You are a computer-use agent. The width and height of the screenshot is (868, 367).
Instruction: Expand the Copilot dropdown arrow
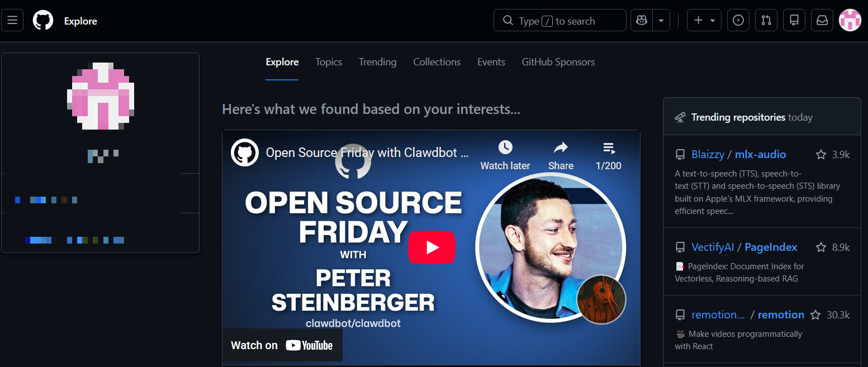661,21
